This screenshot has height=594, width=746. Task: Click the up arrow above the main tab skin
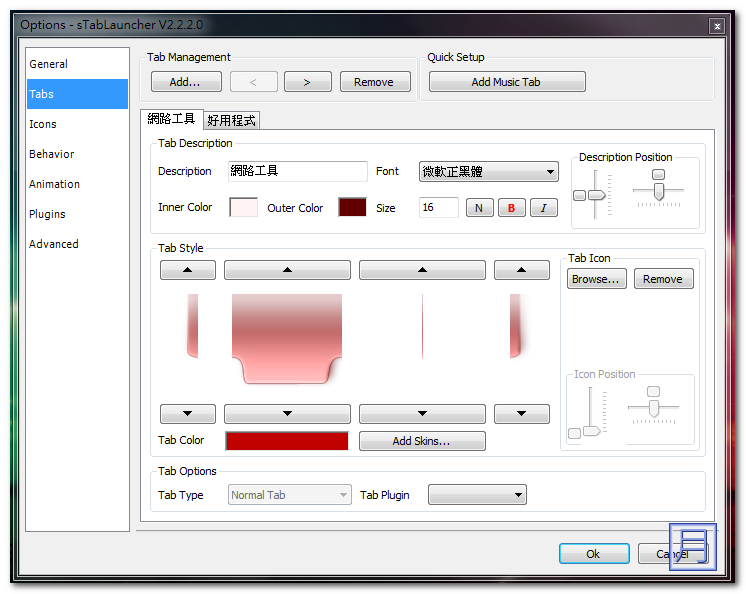(x=287, y=270)
